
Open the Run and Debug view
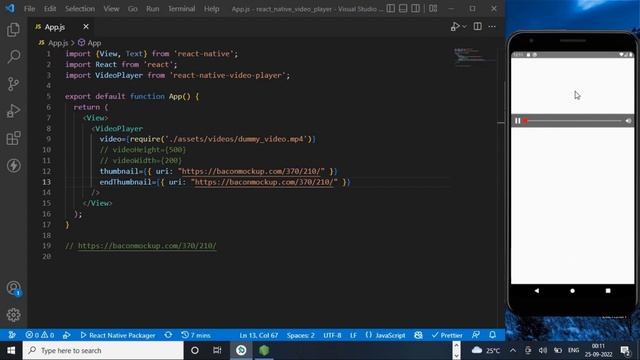click(x=13, y=111)
